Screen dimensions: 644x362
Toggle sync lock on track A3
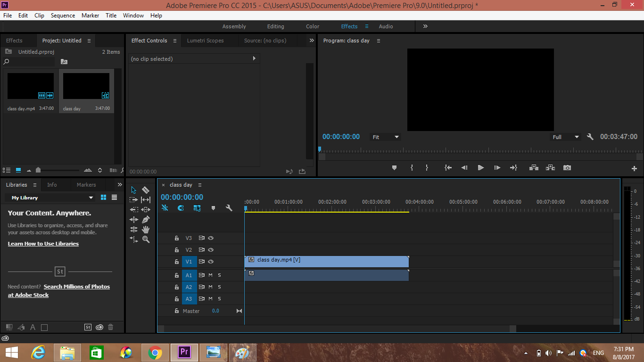[x=202, y=299]
